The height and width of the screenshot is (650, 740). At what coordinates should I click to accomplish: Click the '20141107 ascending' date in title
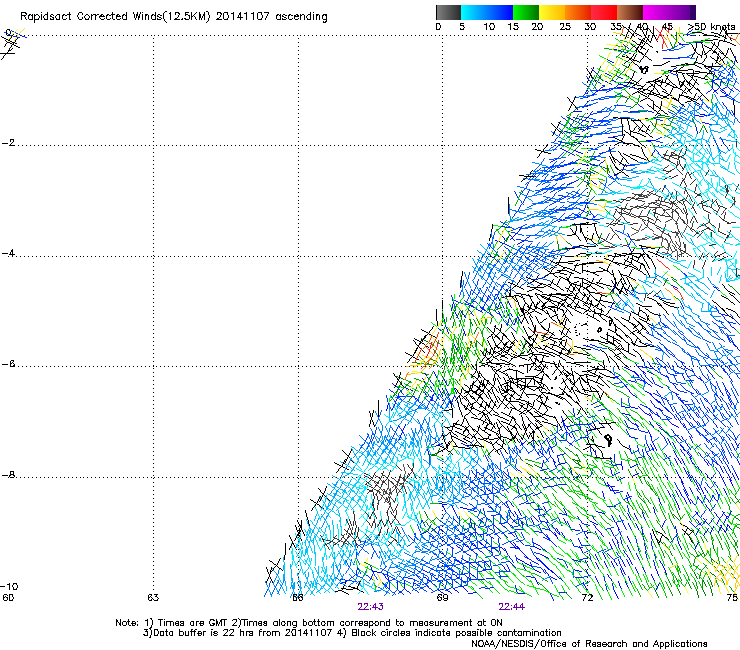tap(271, 17)
